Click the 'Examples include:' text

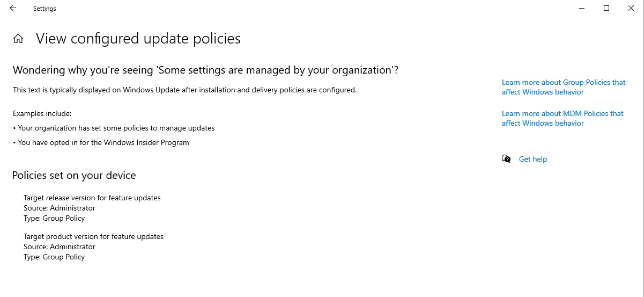pos(42,113)
